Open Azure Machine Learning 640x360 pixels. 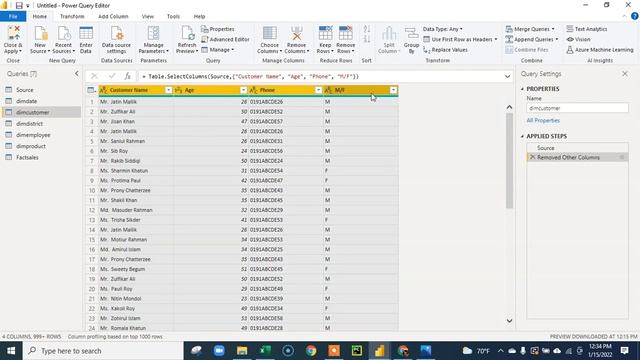[600, 50]
